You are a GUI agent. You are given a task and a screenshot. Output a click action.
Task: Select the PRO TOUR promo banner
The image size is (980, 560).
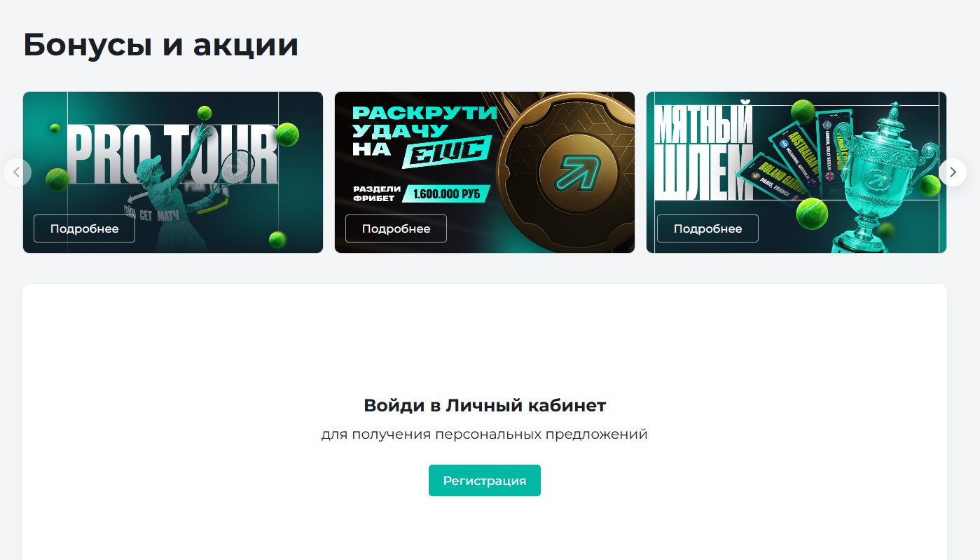(x=173, y=172)
